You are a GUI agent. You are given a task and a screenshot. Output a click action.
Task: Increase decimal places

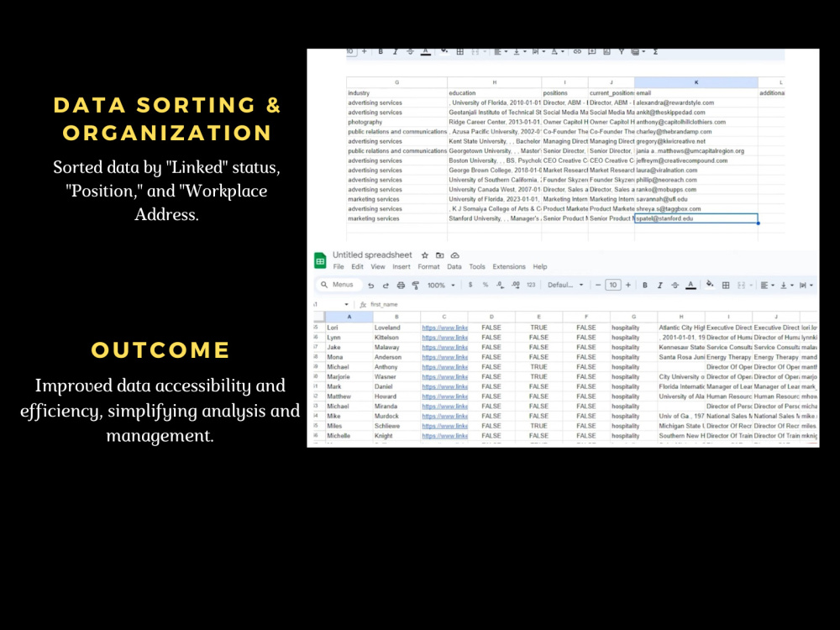516,285
